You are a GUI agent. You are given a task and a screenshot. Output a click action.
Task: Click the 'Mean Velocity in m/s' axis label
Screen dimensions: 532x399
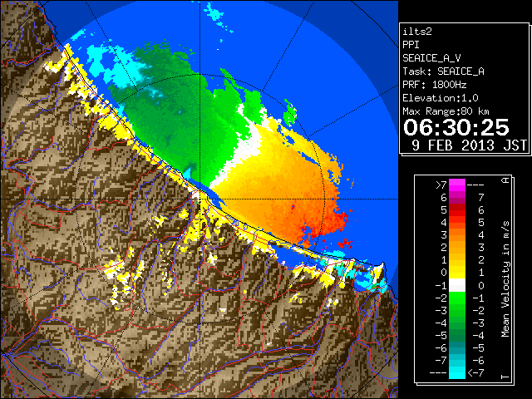click(505, 279)
